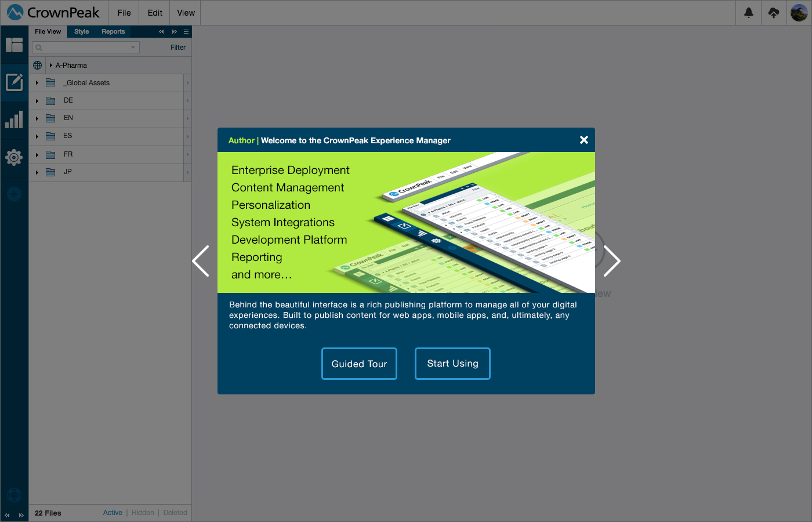Open the notifications bell

pos(749,12)
